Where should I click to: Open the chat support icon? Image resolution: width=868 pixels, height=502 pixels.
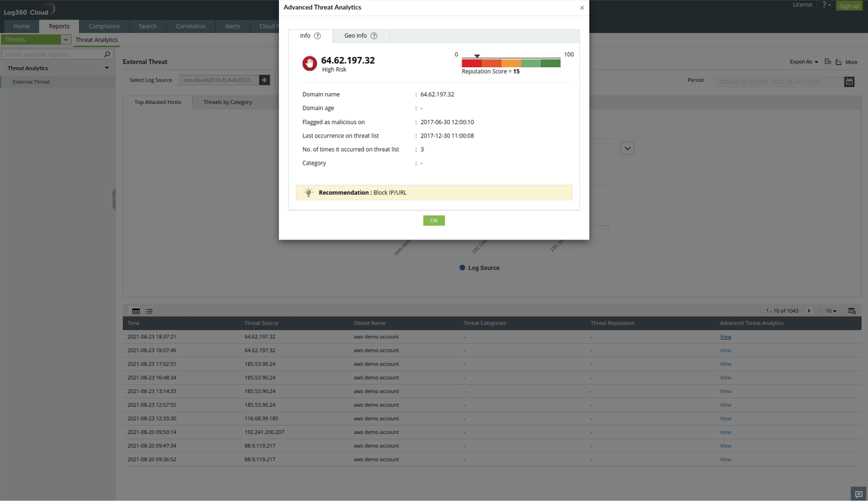coord(858,494)
